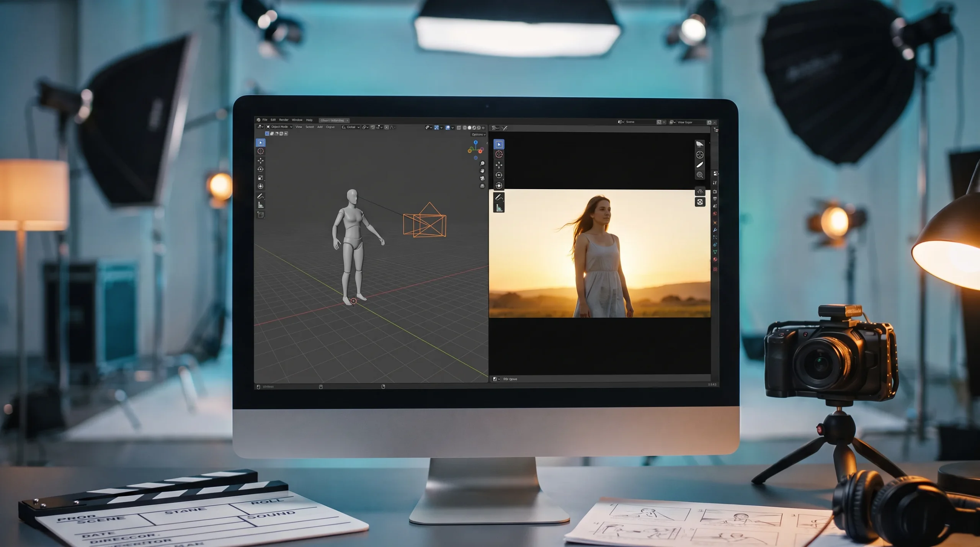Toggle camera view icon in 3D viewport
Screen dimensions: 980x547
(482, 178)
